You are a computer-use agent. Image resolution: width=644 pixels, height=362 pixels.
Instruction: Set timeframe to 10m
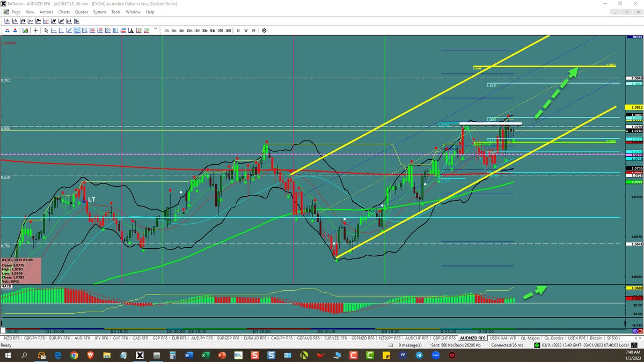coord(189,31)
